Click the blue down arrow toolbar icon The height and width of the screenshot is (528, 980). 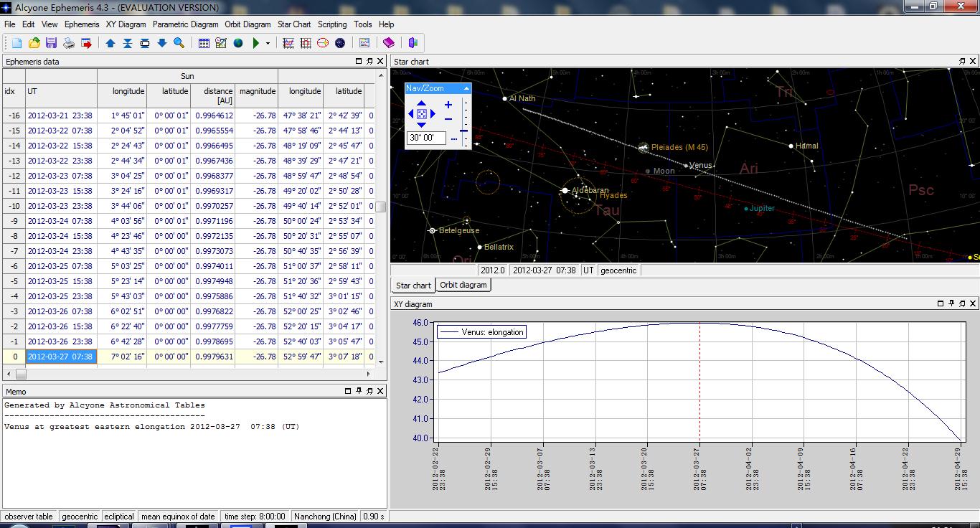click(162, 43)
